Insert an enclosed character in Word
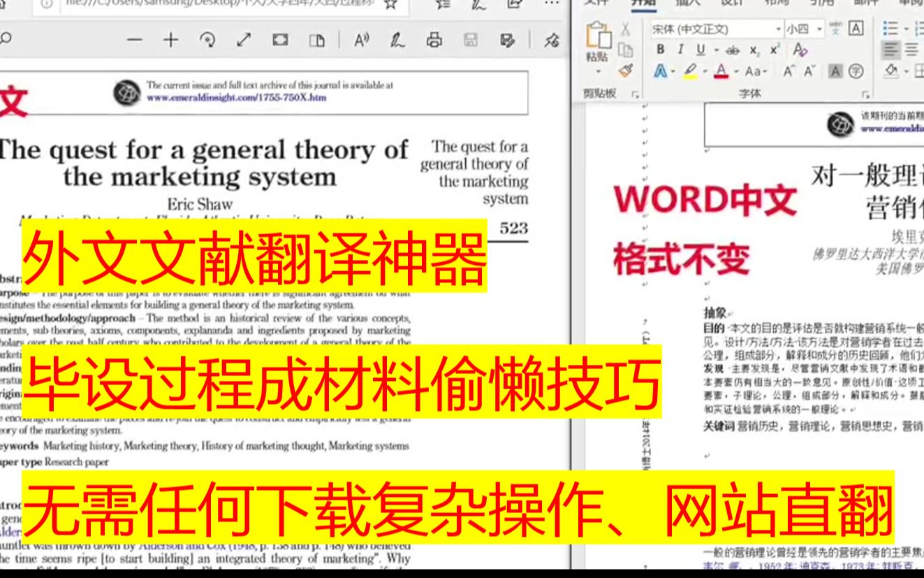 pos(856,71)
